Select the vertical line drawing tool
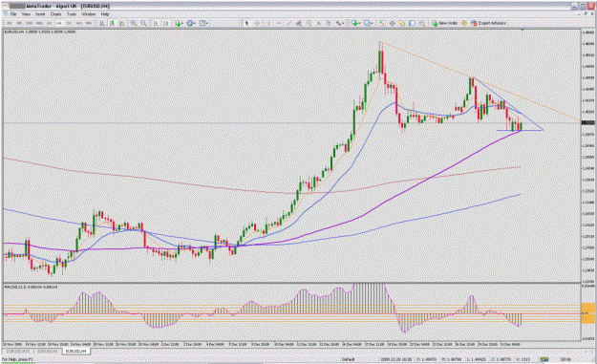This screenshot has width=597, height=364. [269, 23]
